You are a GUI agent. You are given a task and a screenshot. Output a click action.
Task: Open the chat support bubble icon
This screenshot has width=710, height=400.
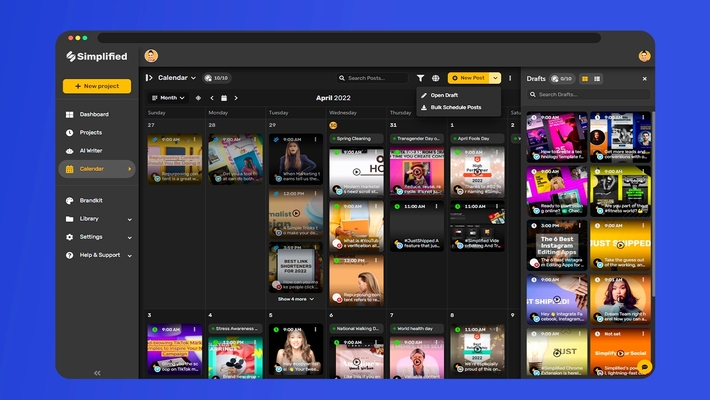tap(644, 366)
